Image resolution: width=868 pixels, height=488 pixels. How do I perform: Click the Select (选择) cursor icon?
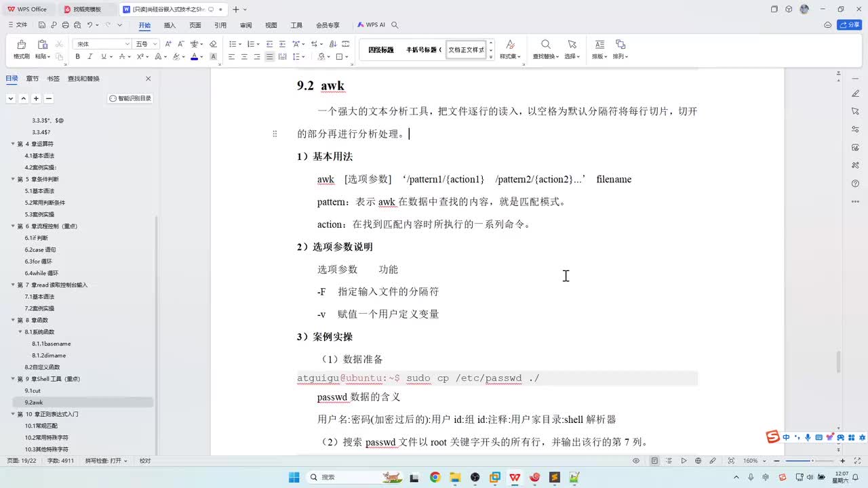572,45
